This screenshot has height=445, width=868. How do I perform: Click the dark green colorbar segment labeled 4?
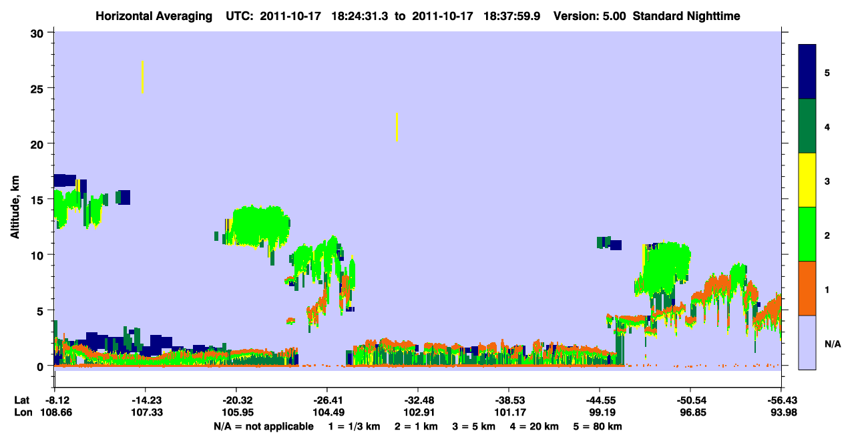pos(807,126)
